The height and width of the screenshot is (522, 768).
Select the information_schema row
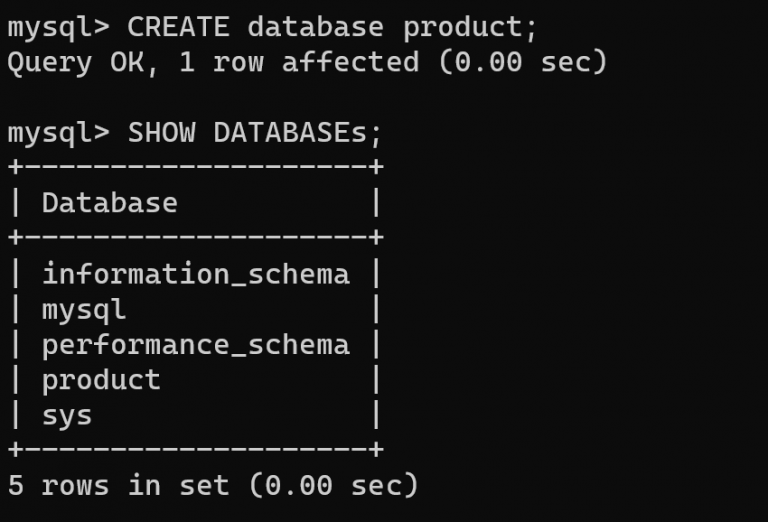click(x=195, y=274)
